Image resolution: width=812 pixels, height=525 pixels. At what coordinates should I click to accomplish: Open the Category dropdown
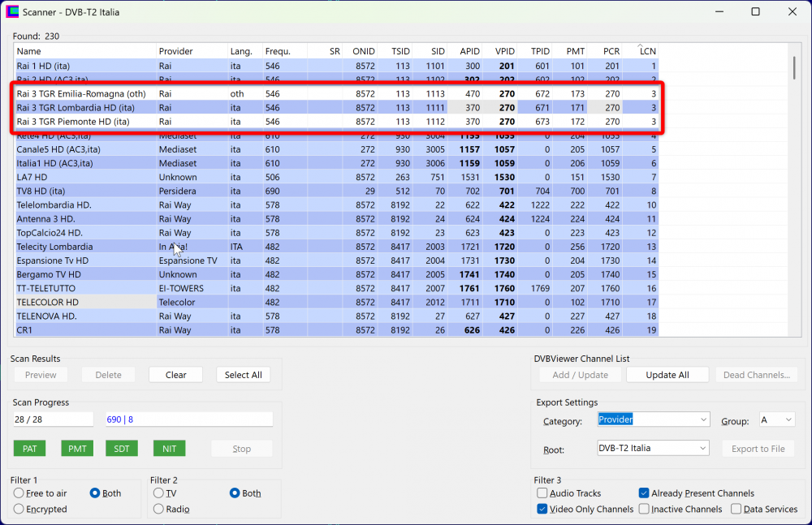click(653, 420)
